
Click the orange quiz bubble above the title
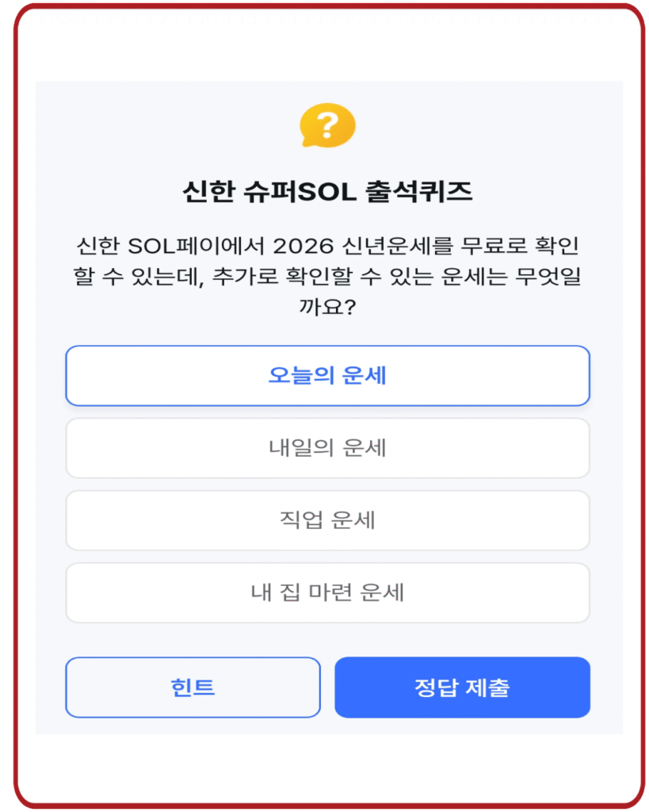click(327, 126)
